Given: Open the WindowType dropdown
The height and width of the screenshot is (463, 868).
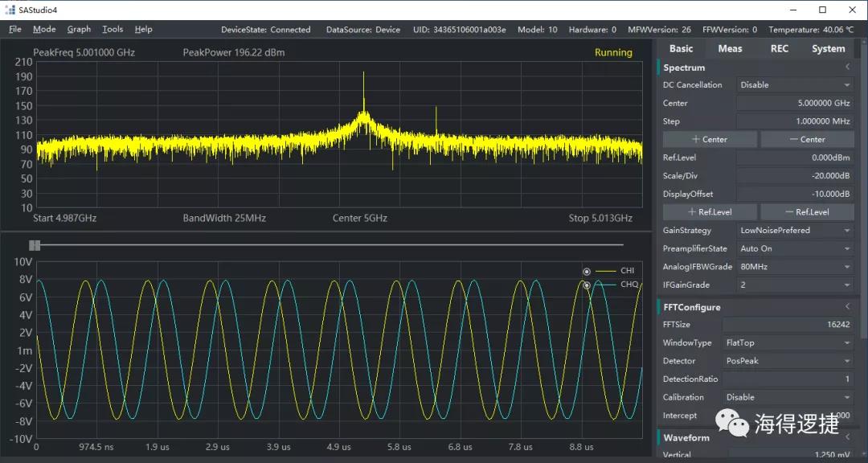Looking at the screenshot, I should click(788, 342).
